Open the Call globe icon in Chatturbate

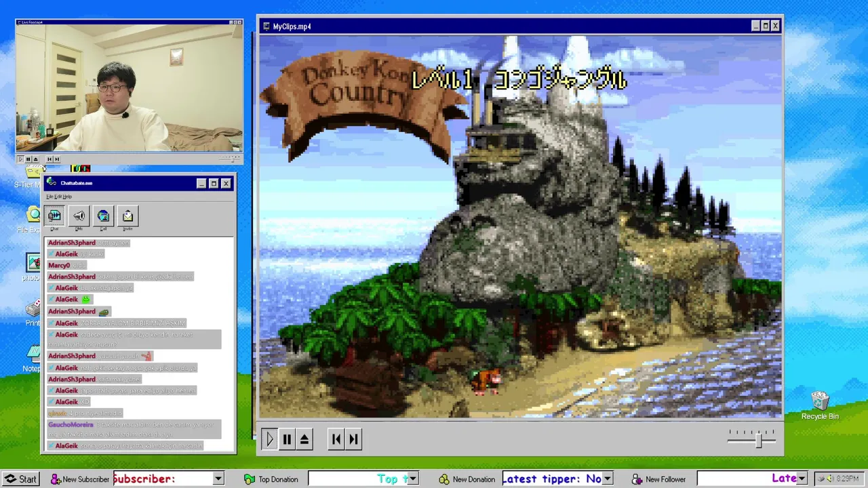click(103, 216)
